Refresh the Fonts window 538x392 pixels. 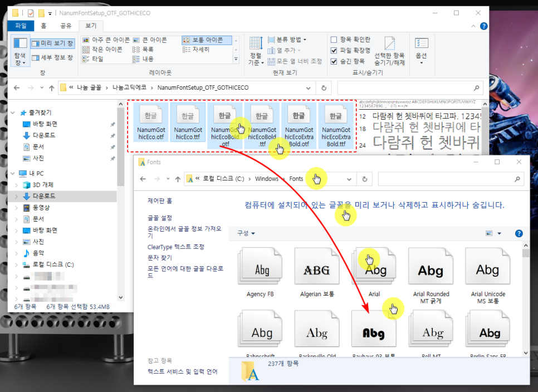click(x=365, y=179)
